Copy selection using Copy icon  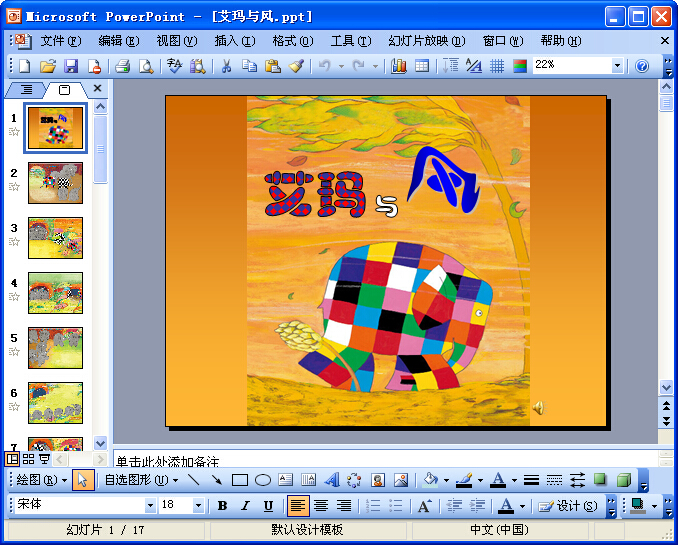click(249, 66)
